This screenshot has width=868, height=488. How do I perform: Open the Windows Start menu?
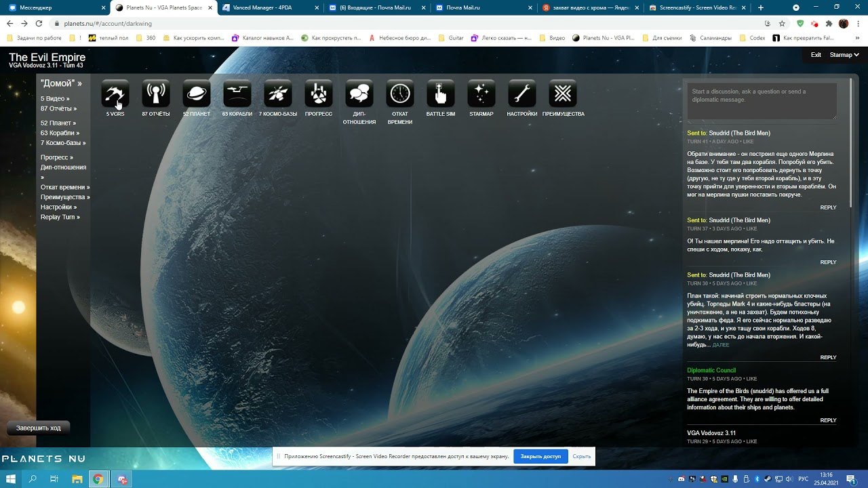[9, 479]
